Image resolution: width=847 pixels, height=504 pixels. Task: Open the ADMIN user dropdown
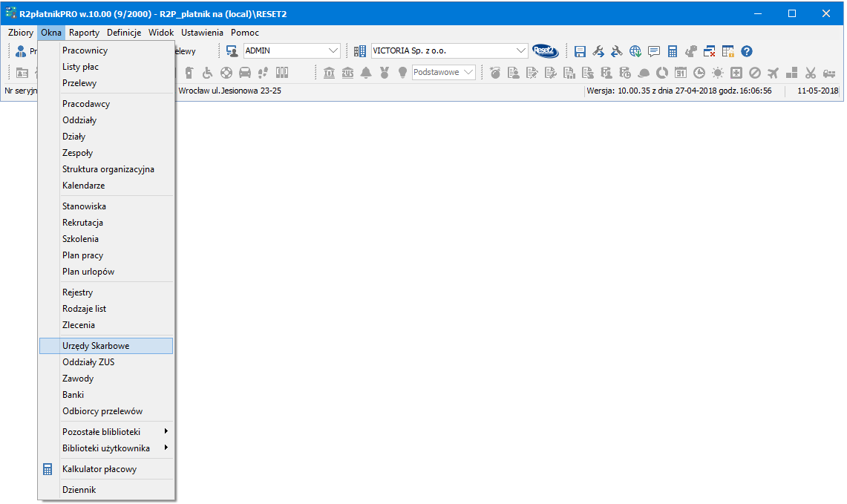click(333, 50)
